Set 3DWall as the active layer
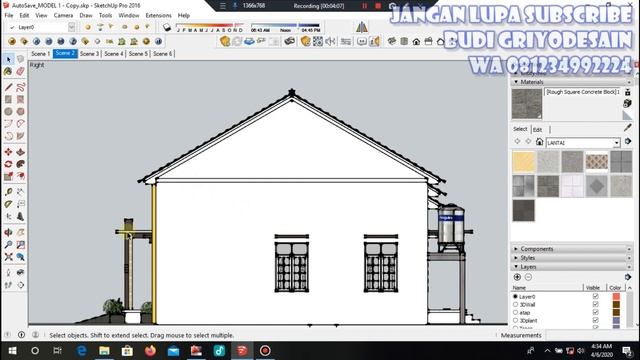Image resolution: width=640 pixels, height=360 pixels. (x=515, y=304)
